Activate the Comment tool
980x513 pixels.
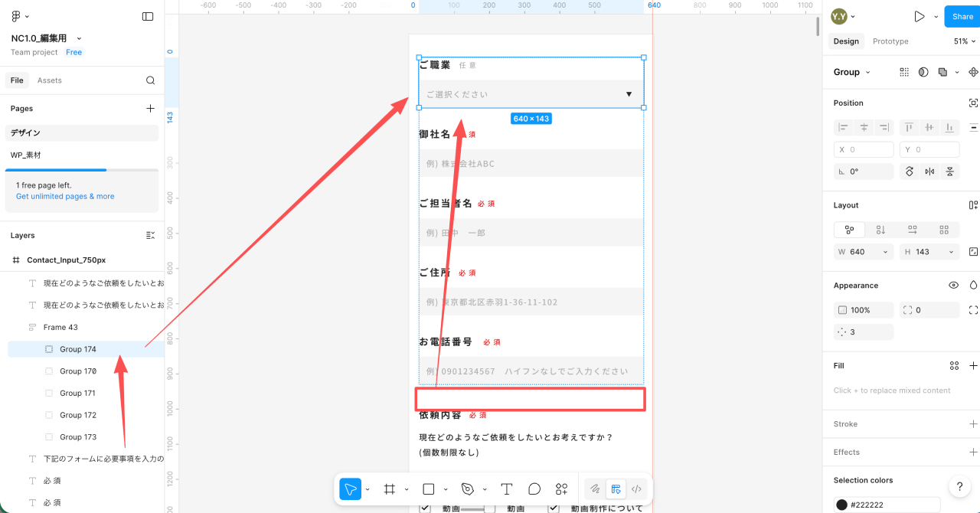(x=534, y=489)
